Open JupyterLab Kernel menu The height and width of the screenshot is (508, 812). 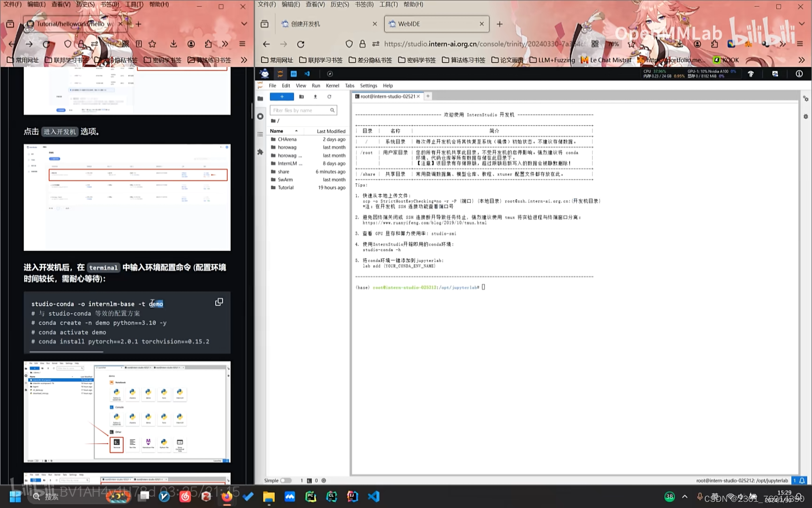pyautogui.click(x=333, y=86)
